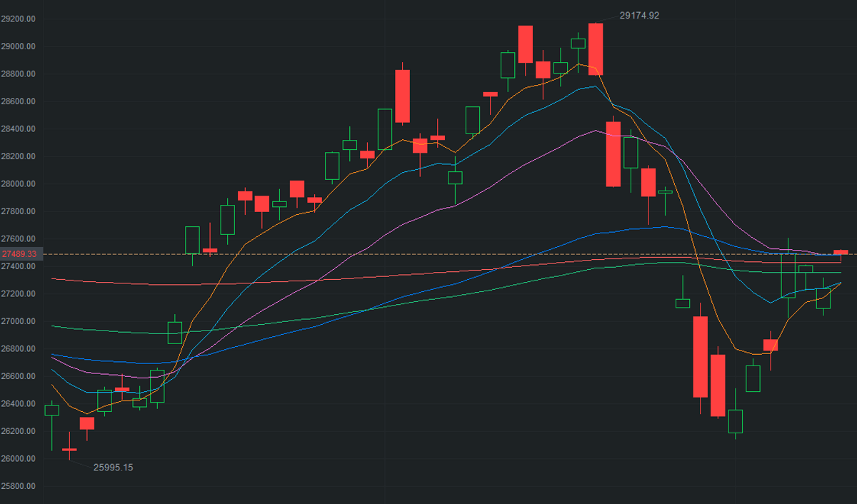Click the 27400.00 price axis label
This screenshot has height=504, width=857.
click(x=19, y=266)
